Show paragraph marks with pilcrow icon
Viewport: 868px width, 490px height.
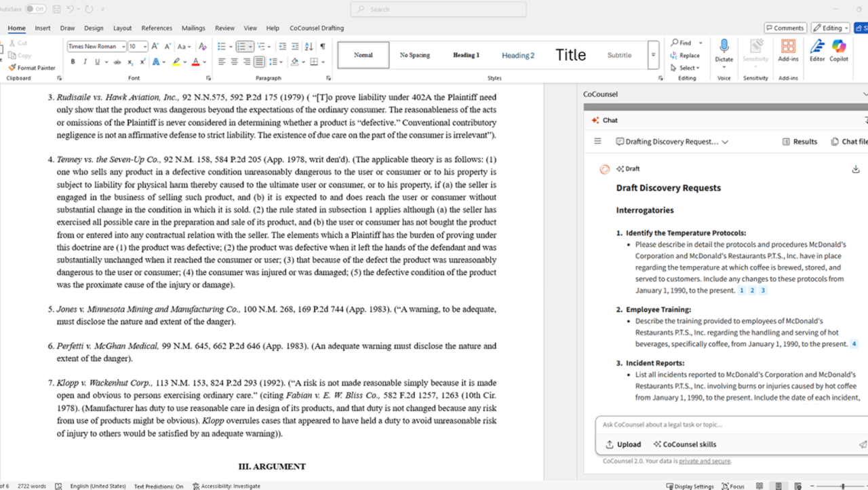click(x=323, y=46)
